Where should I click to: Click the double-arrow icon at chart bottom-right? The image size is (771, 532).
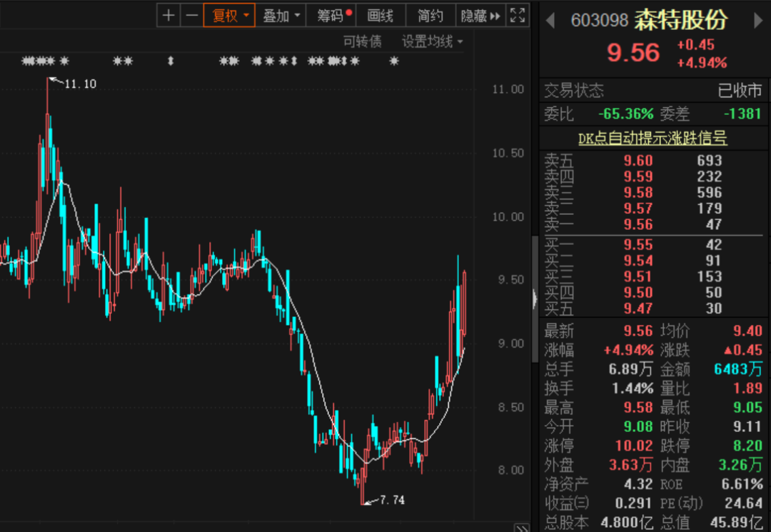(522, 526)
